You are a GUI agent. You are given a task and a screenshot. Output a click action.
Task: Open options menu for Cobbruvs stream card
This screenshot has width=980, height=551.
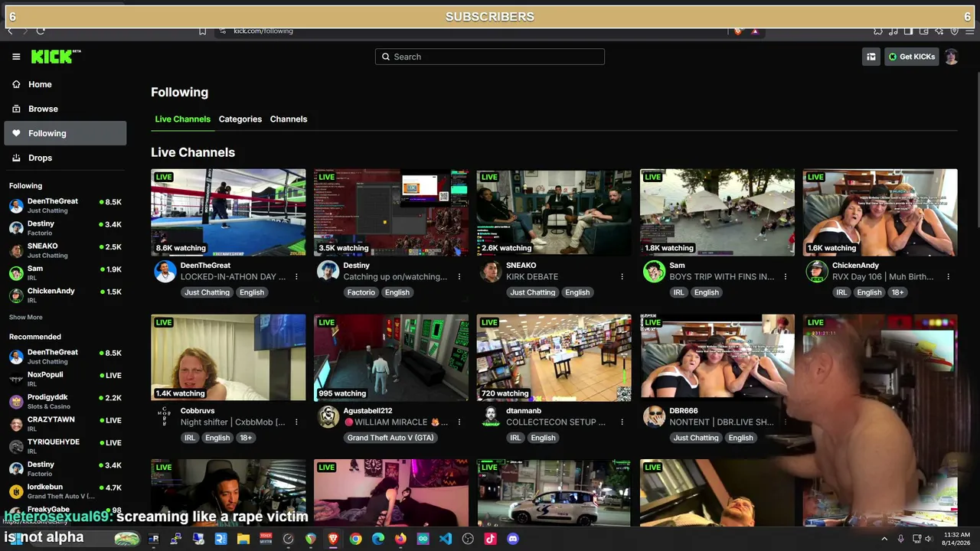(x=296, y=422)
